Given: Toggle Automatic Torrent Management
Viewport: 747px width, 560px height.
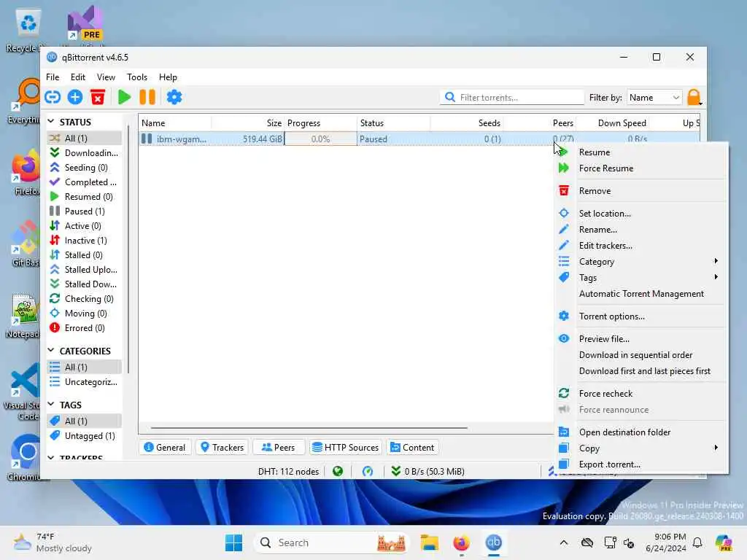Looking at the screenshot, I should pyautogui.click(x=641, y=294).
